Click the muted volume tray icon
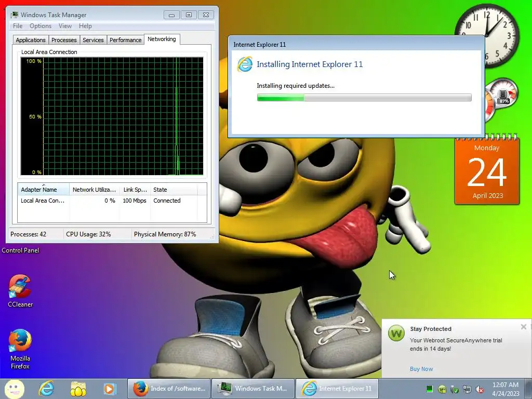The image size is (532, 399). tap(480, 389)
